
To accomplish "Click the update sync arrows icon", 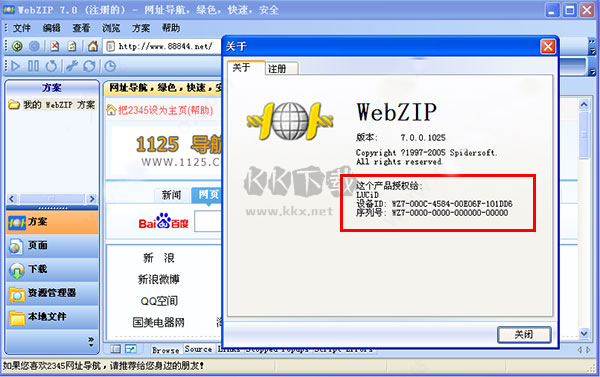I will (x=90, y=66).
